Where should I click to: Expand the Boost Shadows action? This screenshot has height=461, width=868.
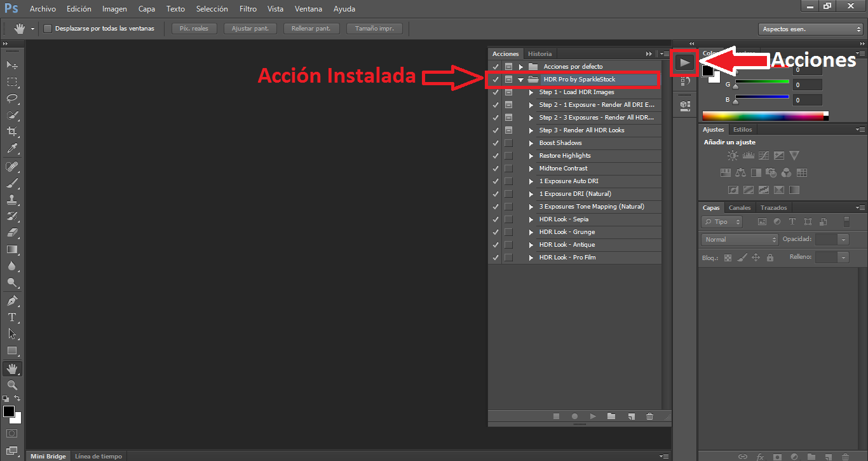click(532, 143)
